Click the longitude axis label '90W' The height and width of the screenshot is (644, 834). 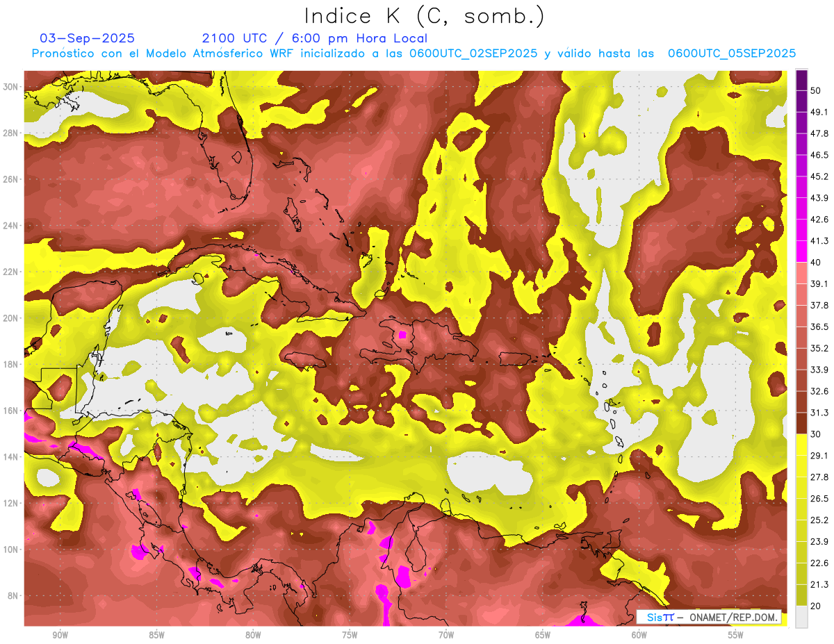[x=60, y=635]
